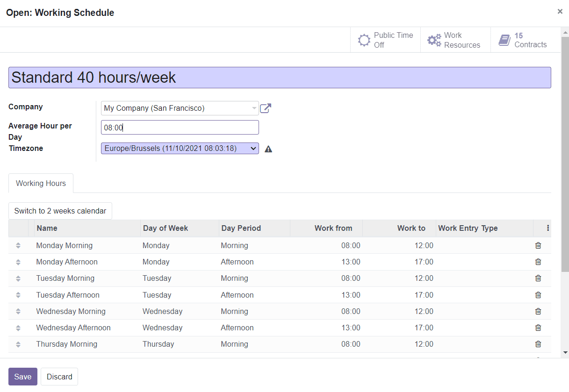
Task: Click the drag handle for Wednesday Morning
Action: click(18, 311)
